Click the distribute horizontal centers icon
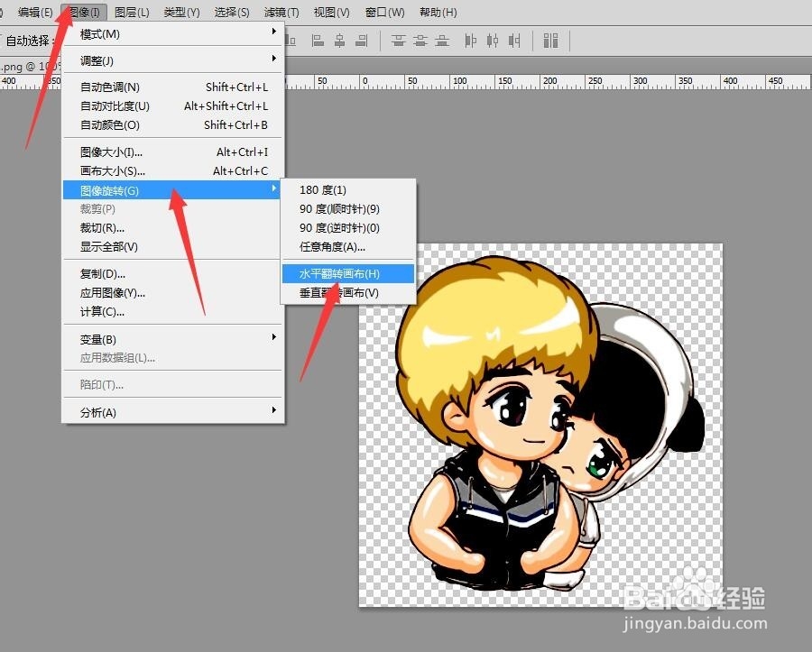Image resolution: width=812 pixels, height=652 pixels. point(493,41)
